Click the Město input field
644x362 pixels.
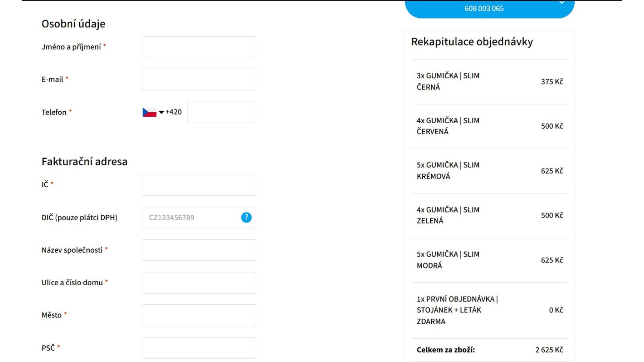tap(199, 315)
